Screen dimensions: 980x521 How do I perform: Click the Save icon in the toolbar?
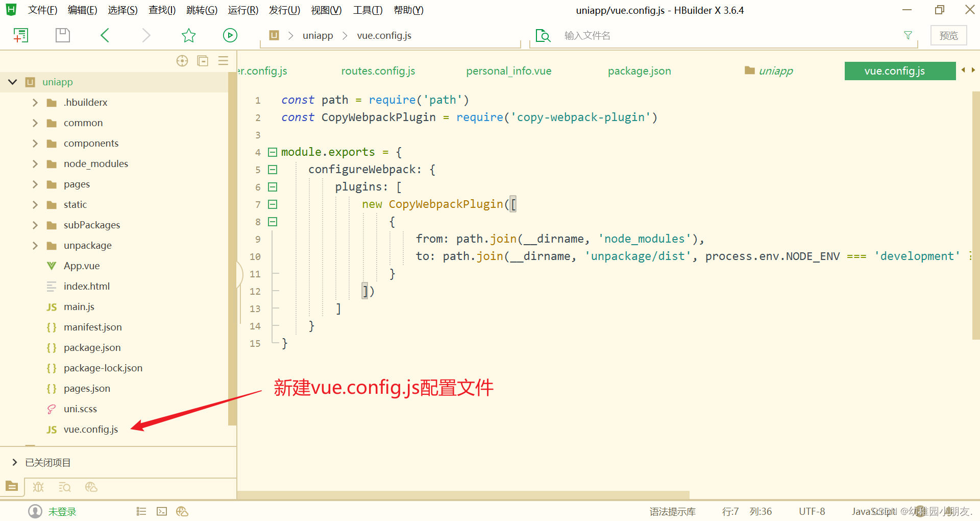[62, 35]
